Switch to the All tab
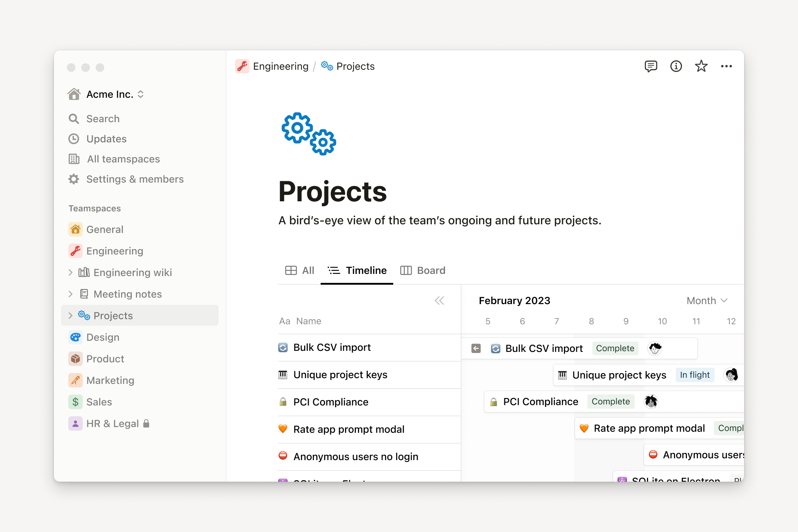798x532 pixels. [x=299, y=270]
